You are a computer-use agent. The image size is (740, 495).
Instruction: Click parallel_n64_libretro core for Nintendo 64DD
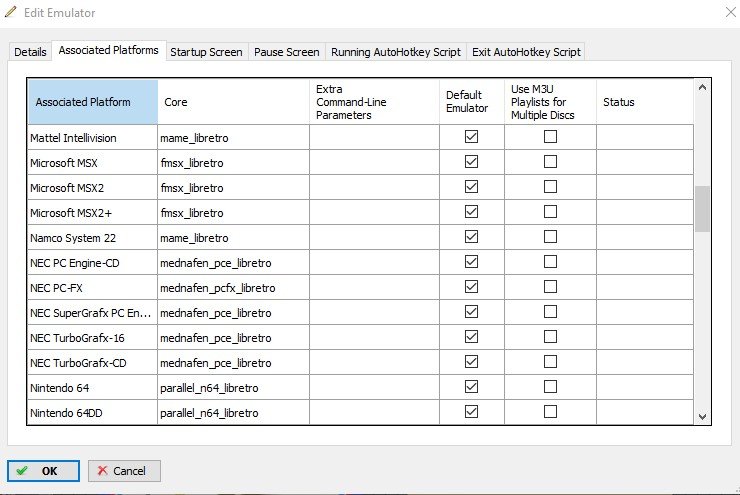coord(234,413)
